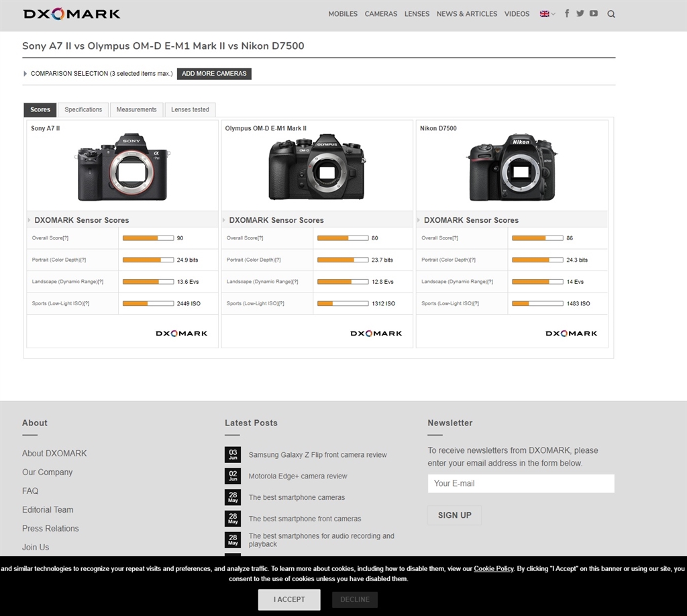Click the 03 Jun date badge
687x616 pixels.
pyautogui.click(x=233, y=455)
